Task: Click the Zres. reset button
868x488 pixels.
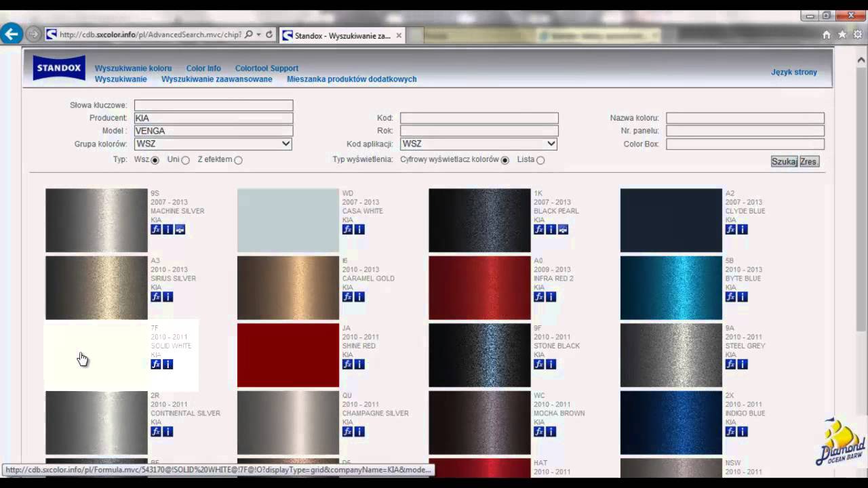Action: 809,161
